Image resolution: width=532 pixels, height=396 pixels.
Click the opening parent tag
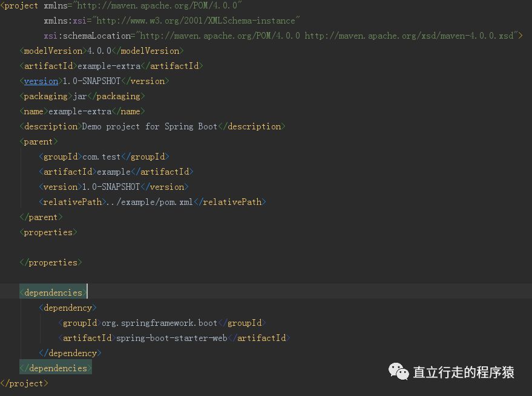point(38,141)
